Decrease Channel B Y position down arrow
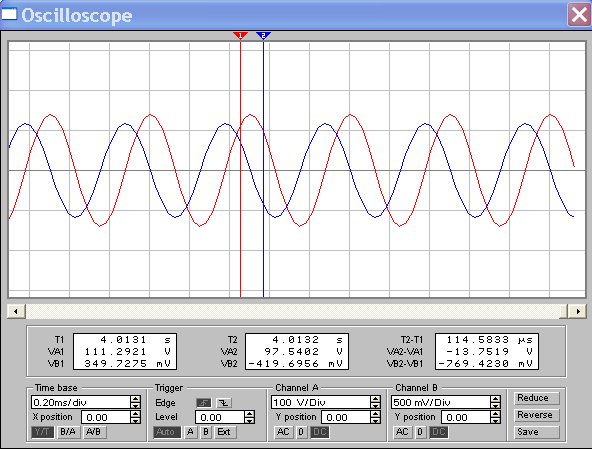 point(496,421)
